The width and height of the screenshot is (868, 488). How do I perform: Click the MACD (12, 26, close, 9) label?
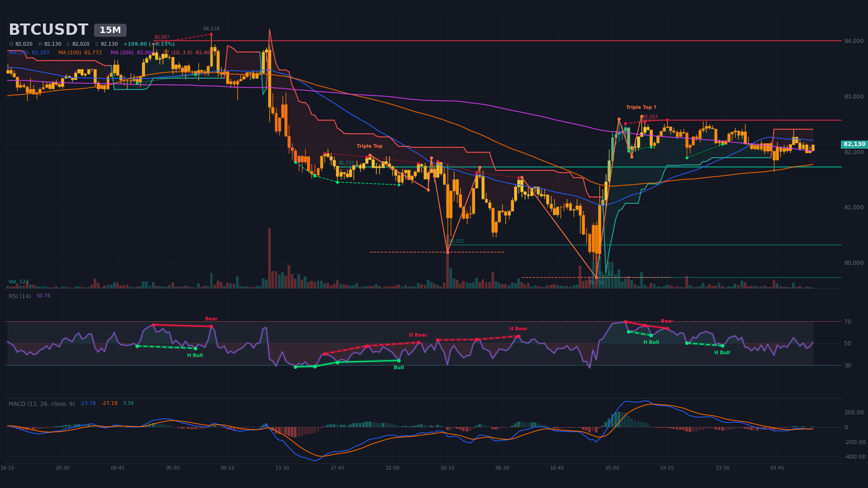point(42,404)
